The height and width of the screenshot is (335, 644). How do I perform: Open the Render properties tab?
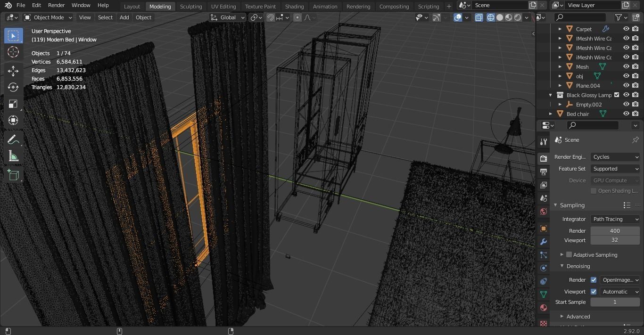[544, 158]
